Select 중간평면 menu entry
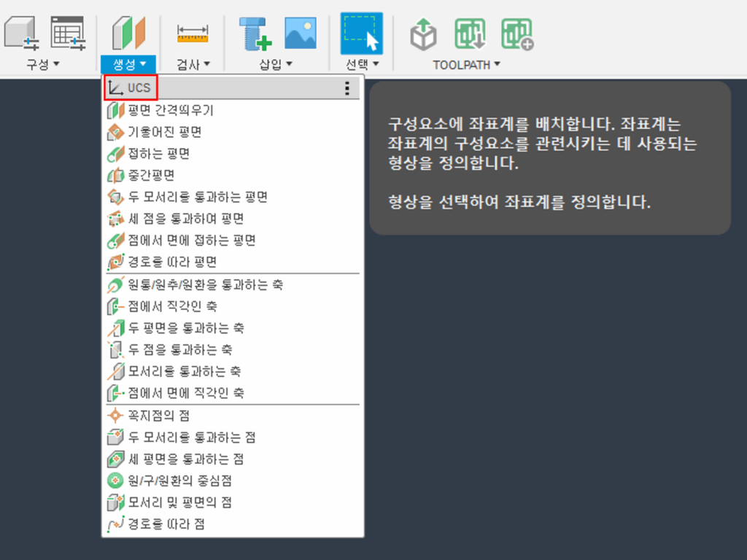This screenshot has width=747, height=560. coord(151,176)
